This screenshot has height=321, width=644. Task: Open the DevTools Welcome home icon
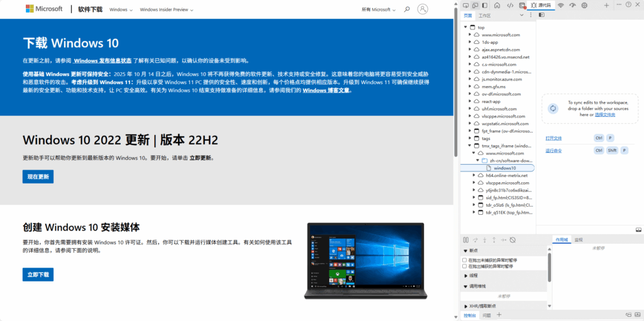pos(497,5)
